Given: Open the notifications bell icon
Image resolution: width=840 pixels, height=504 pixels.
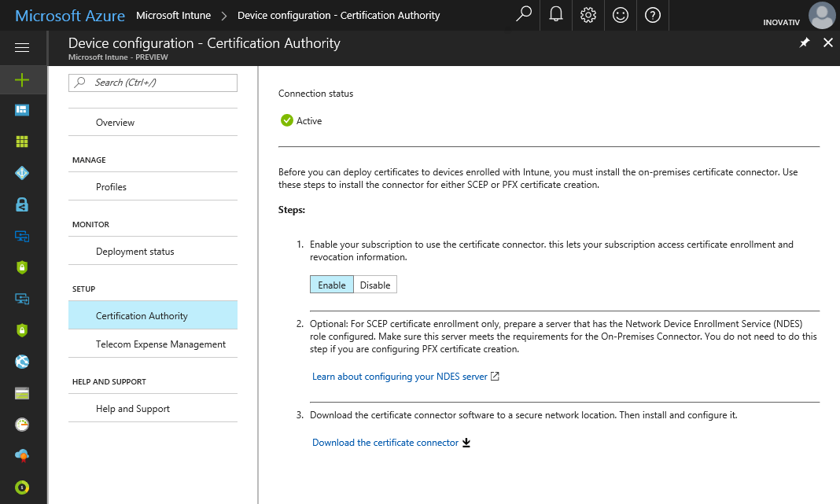Looking at the screenshot, I should click(x=556, y=15).
